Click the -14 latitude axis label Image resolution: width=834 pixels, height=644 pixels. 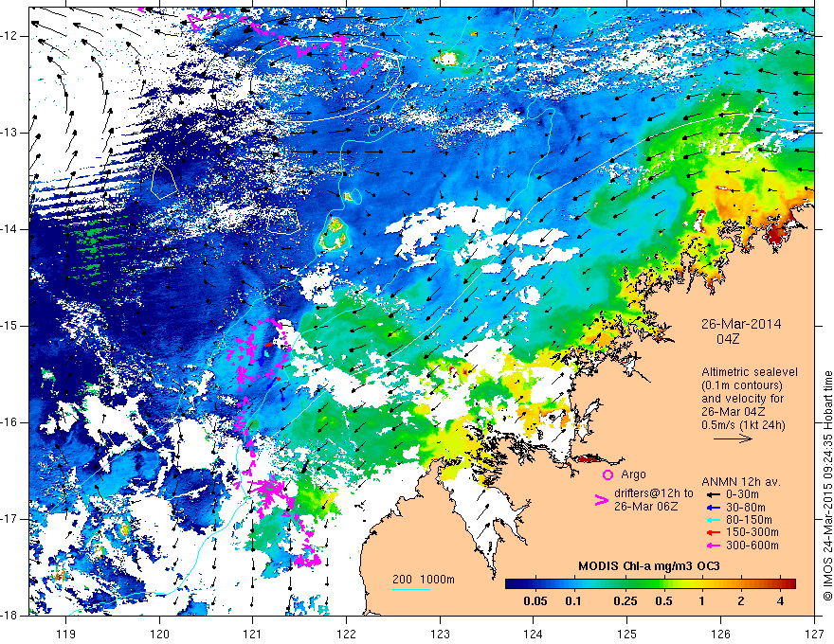coord(10,229)
